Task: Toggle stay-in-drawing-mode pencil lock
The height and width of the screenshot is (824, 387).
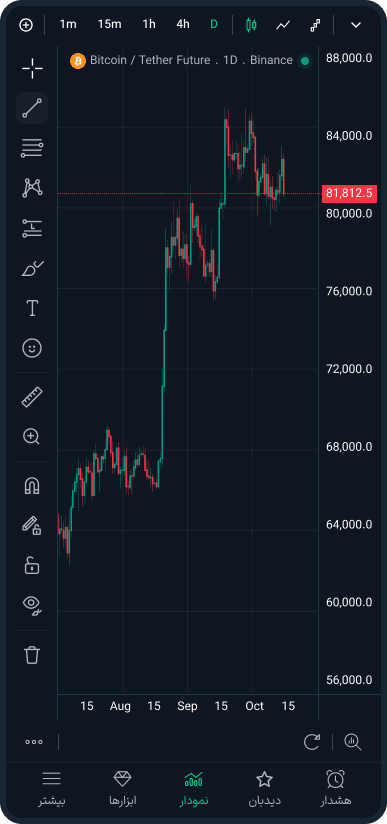Action: [32, 525]
